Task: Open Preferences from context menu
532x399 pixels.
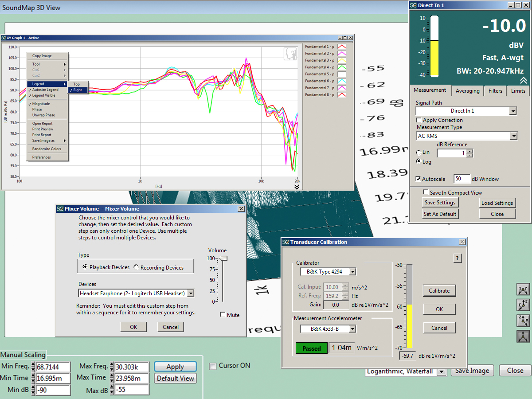Action: coord(48,157)
